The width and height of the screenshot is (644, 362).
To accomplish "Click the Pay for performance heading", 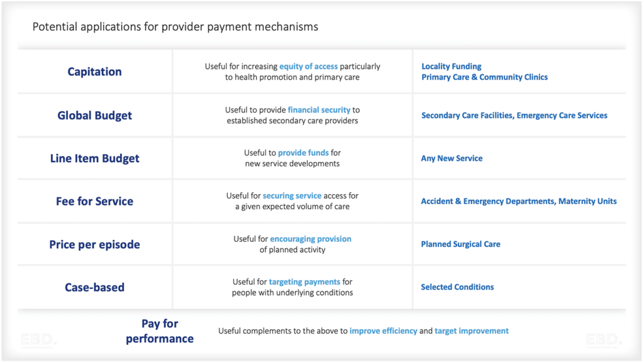I will point(160,331).
